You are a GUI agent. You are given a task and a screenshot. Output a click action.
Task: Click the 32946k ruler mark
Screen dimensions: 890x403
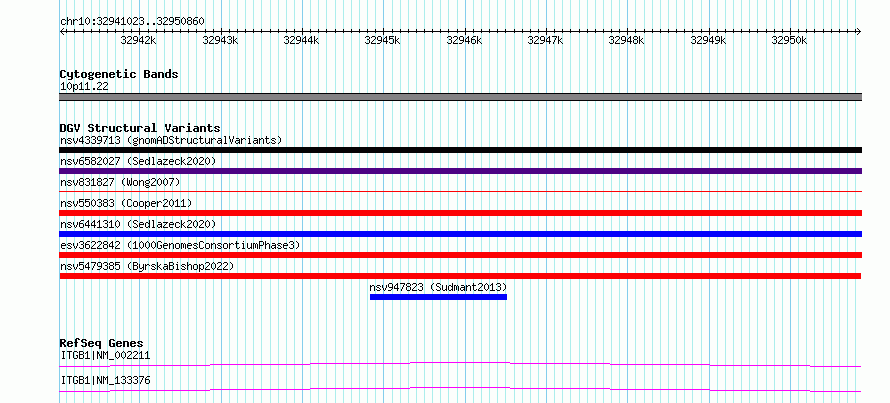464,40
